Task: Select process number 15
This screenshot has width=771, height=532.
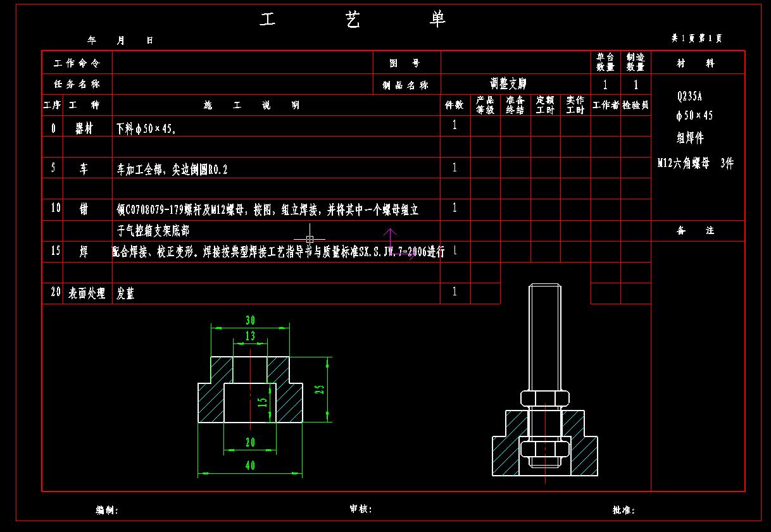Action: click(56, 251)
